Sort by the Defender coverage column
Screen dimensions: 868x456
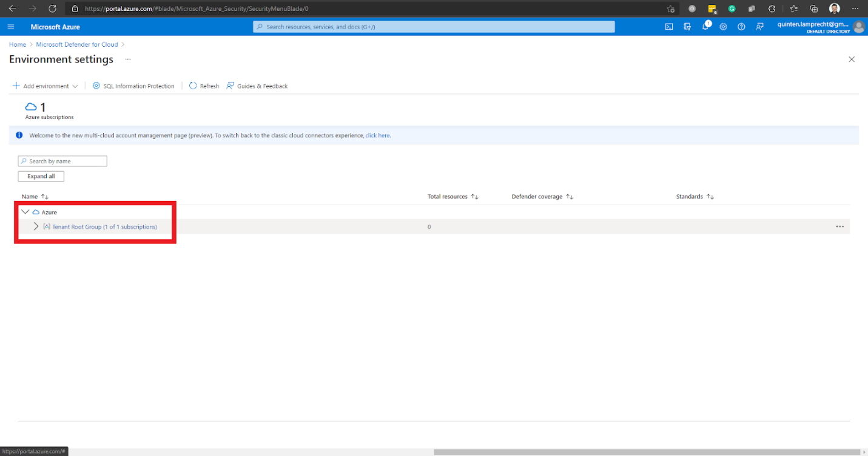(x=542, y=197)
